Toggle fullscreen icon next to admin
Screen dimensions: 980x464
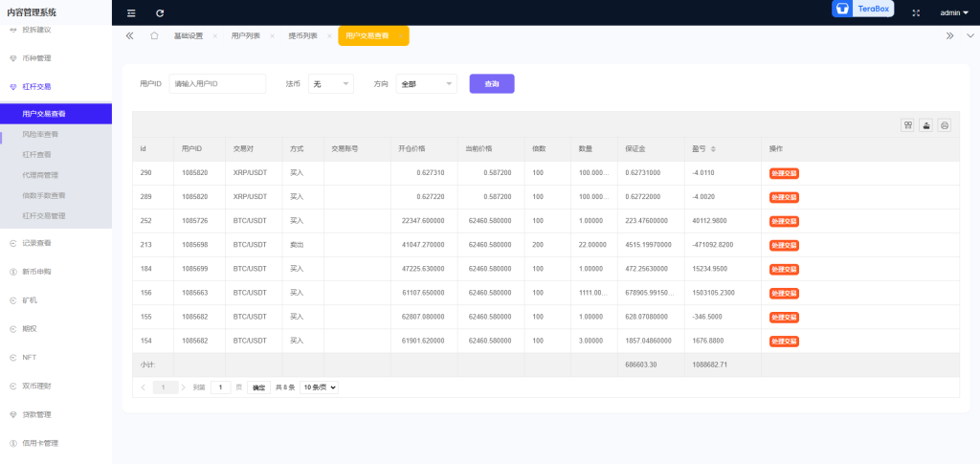coord(916,12)
